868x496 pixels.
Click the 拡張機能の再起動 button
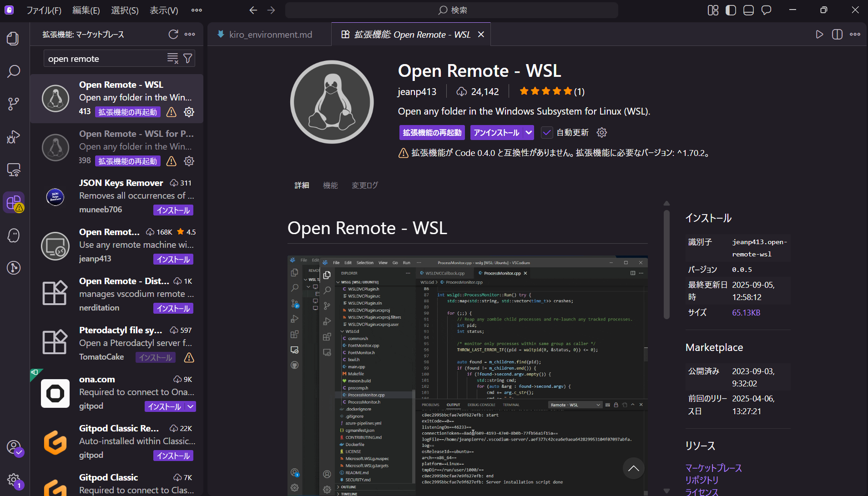pyautogui.click(x=432, y=132)
